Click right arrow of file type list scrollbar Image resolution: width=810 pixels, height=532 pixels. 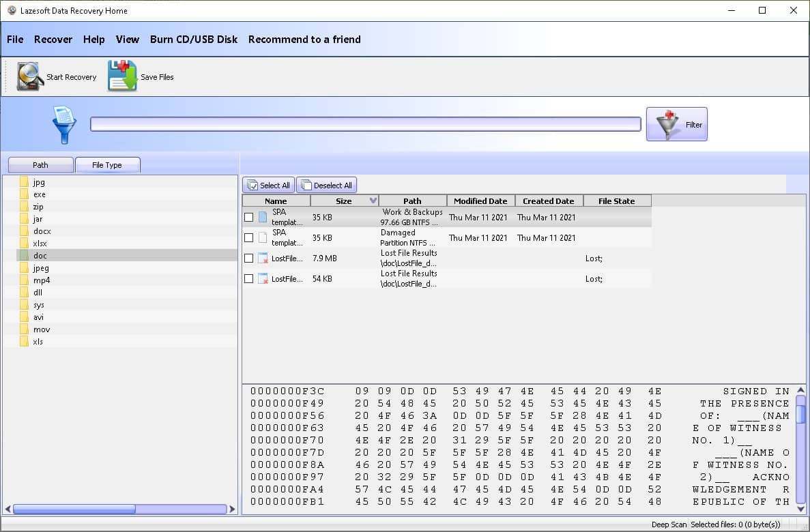(232, 509)
